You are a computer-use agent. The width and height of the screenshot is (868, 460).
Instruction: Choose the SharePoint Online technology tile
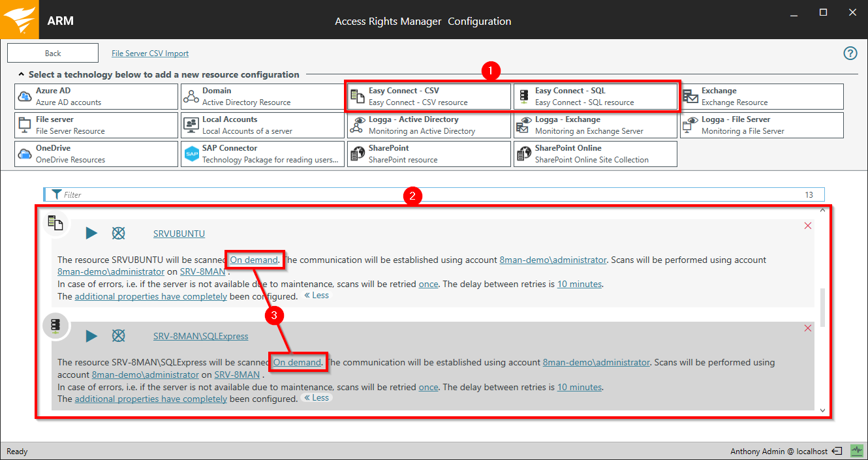tap(595, 154)
